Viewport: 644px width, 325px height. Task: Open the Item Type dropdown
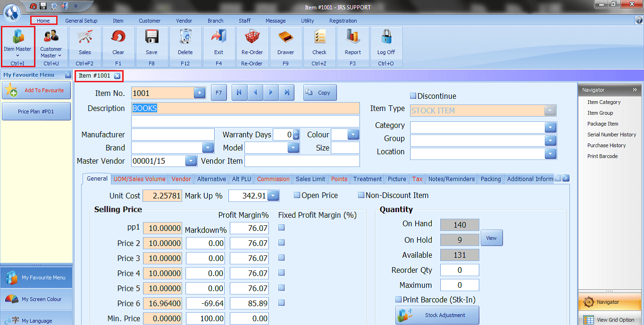(x=550, y=111)
